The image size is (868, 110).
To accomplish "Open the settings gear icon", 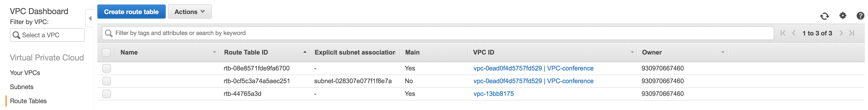I will point(843,16).
